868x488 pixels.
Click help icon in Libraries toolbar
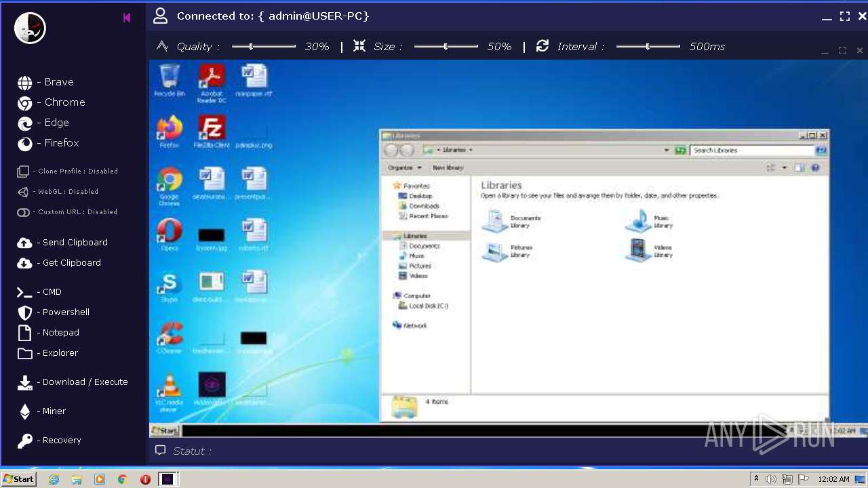point(815,167)
